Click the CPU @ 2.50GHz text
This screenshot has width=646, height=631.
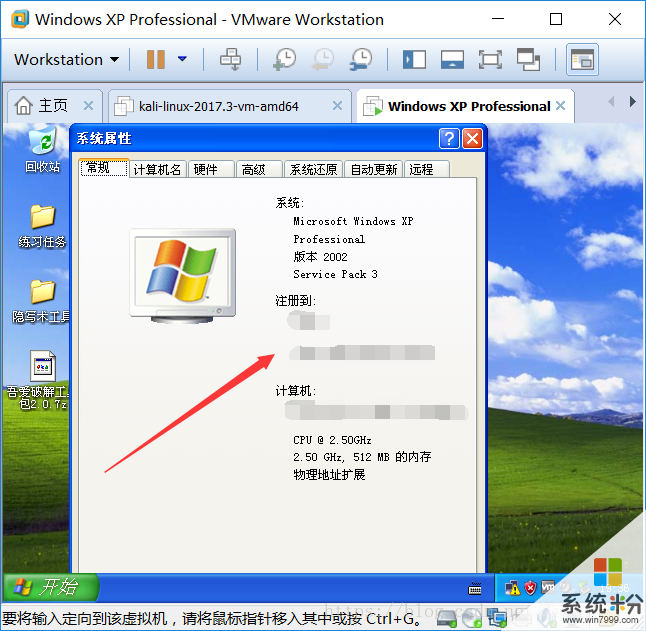point(332,440)
